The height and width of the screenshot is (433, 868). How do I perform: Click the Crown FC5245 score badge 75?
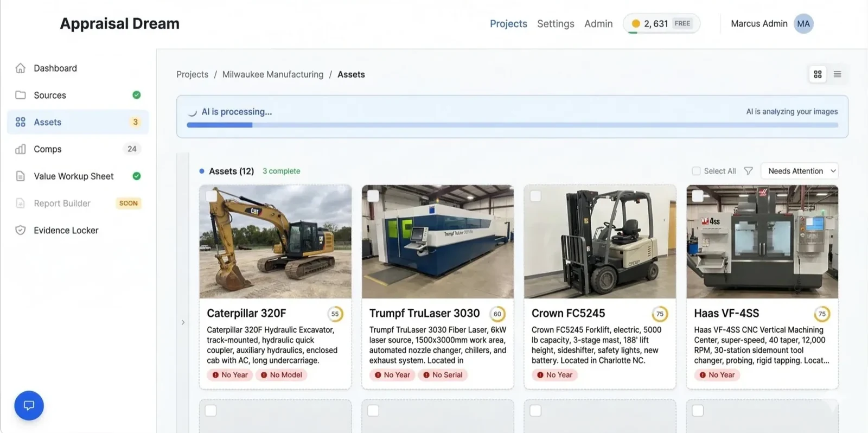pos(660,314)
